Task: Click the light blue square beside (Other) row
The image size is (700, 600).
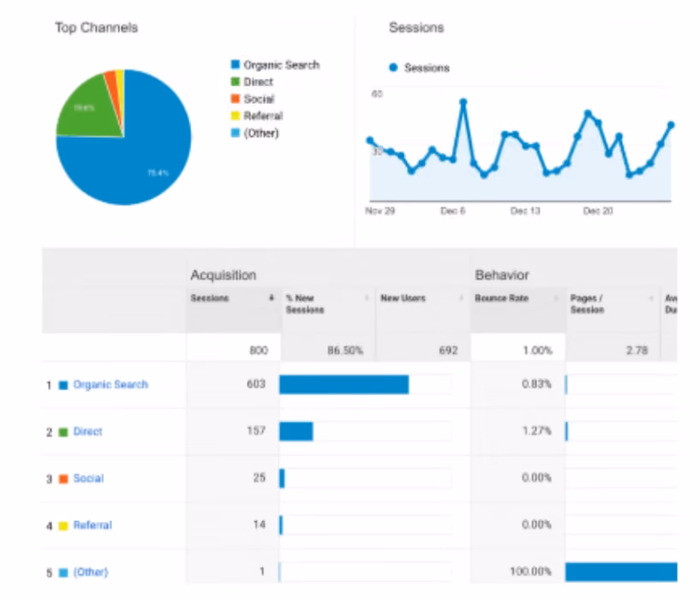Action: point(63,573)
